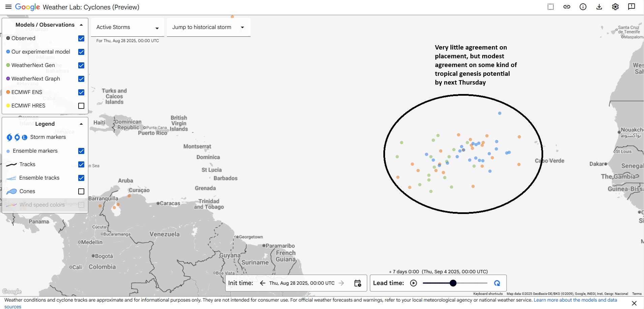This screenshot has height=309, width=644.
Task: Go to next init time arrow
Action: (x=341, y=283)
